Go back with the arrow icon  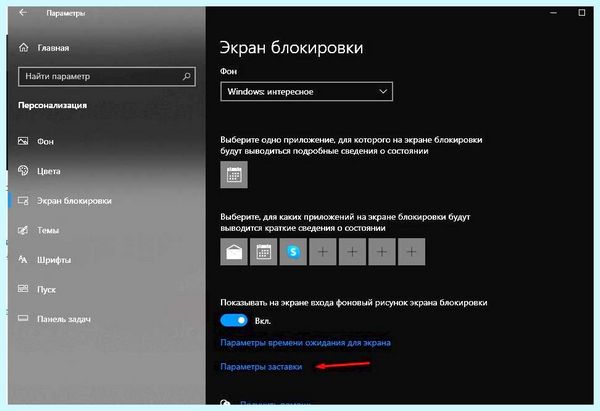click(23, 13)
